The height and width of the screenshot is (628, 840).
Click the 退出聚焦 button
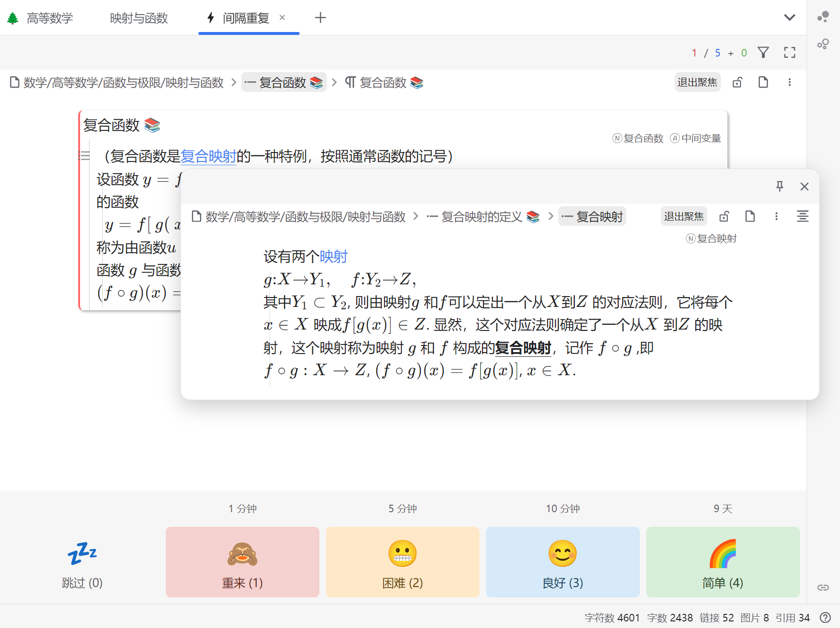698,82
